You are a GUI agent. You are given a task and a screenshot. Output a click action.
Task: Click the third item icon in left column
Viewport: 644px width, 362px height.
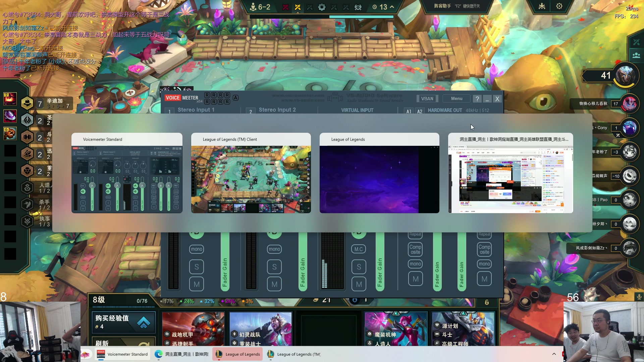click(x=10, y=133)
